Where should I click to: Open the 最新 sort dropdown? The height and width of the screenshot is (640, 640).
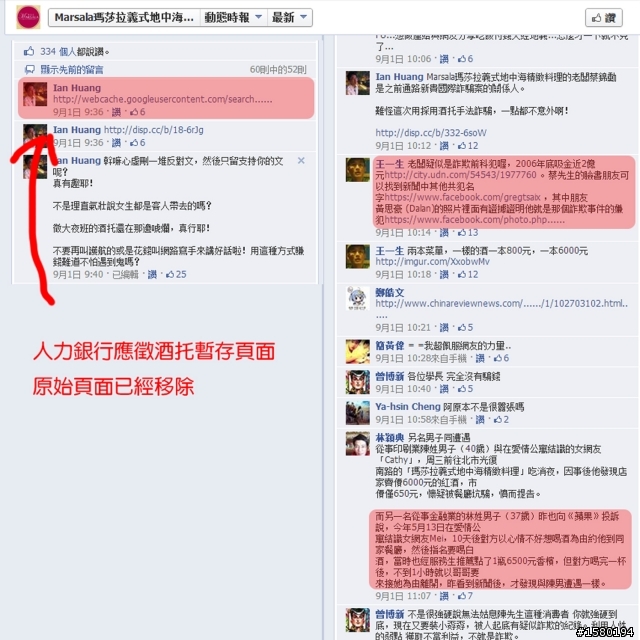point(290,18)
